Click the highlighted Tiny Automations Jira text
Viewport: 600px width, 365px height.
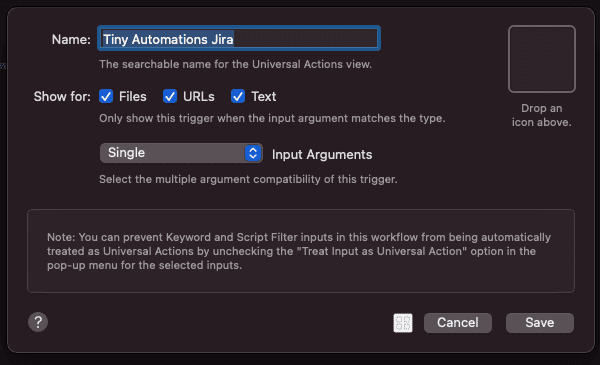point(168,39)
